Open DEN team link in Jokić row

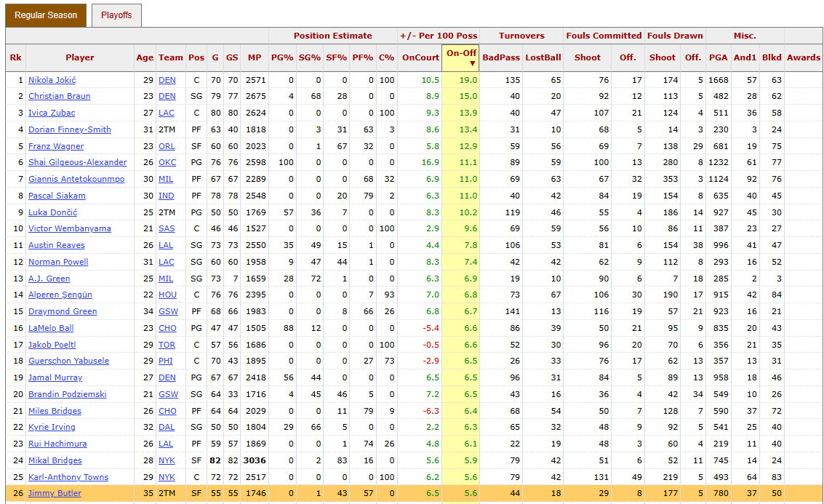167,80
